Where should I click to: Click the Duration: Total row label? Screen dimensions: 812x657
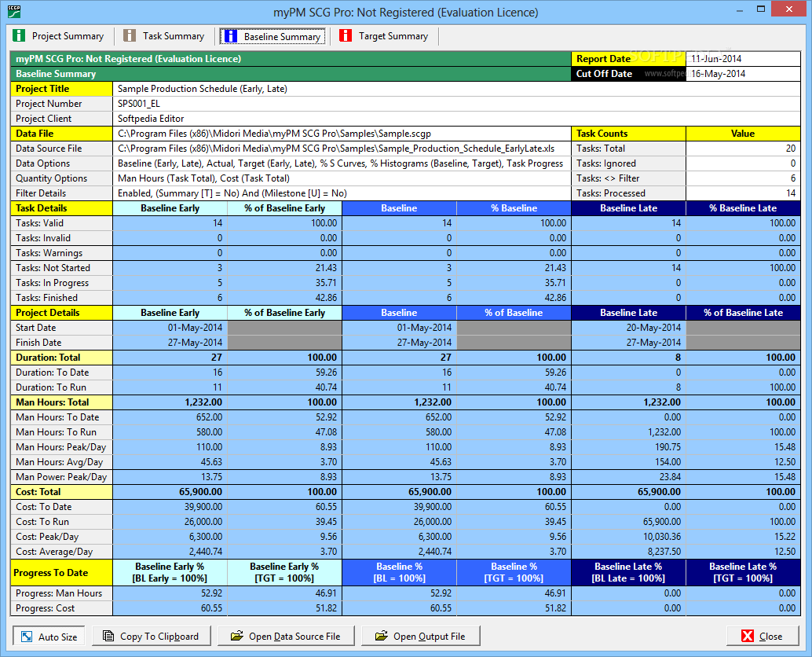(61, 358)
